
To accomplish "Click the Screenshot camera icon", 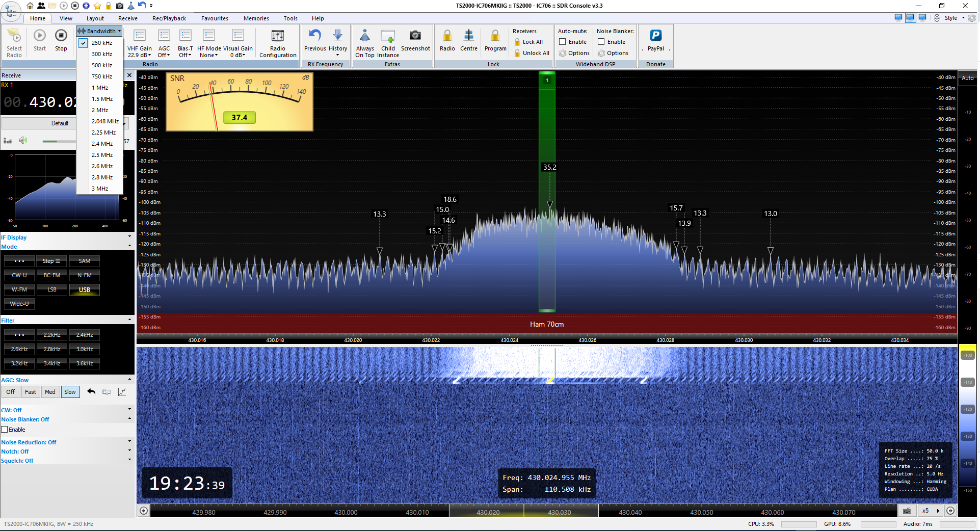I will (x=415, y=36).
